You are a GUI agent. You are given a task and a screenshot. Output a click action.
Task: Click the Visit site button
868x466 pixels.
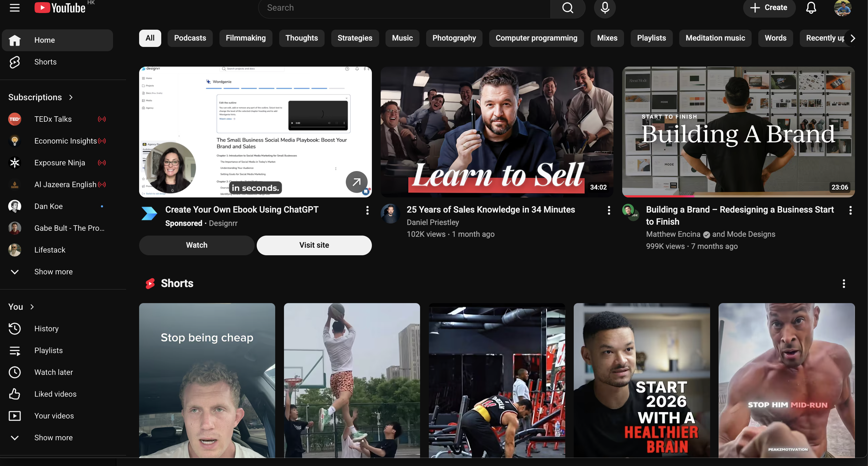point(314,245)
